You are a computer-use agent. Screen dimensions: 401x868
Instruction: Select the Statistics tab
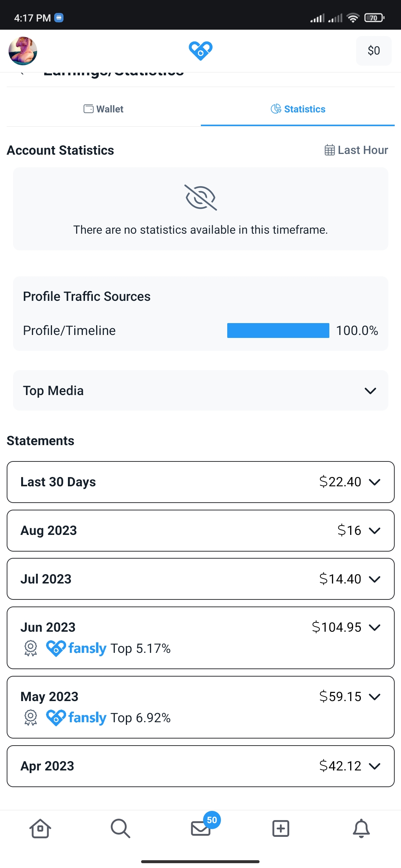click(x=298, y=109)
